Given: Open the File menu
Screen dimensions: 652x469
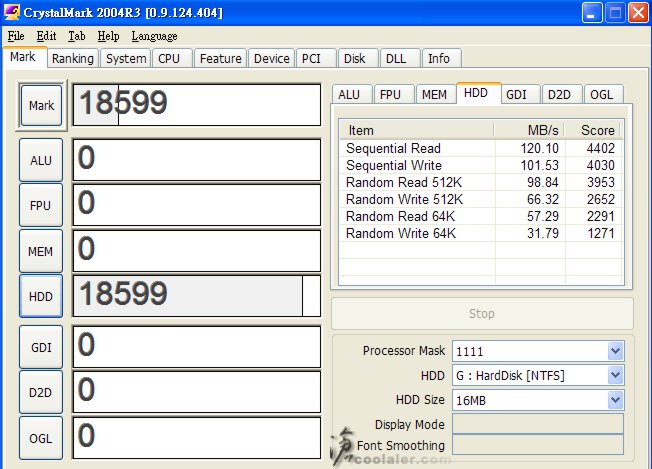Looking at the screenshot, I should point(16,36).
